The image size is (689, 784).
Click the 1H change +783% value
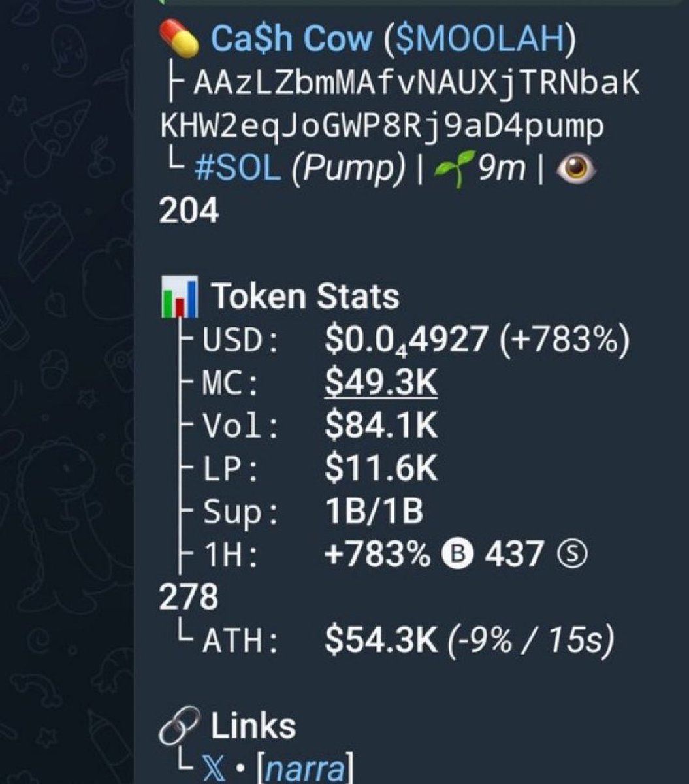[x=377, y=556]
